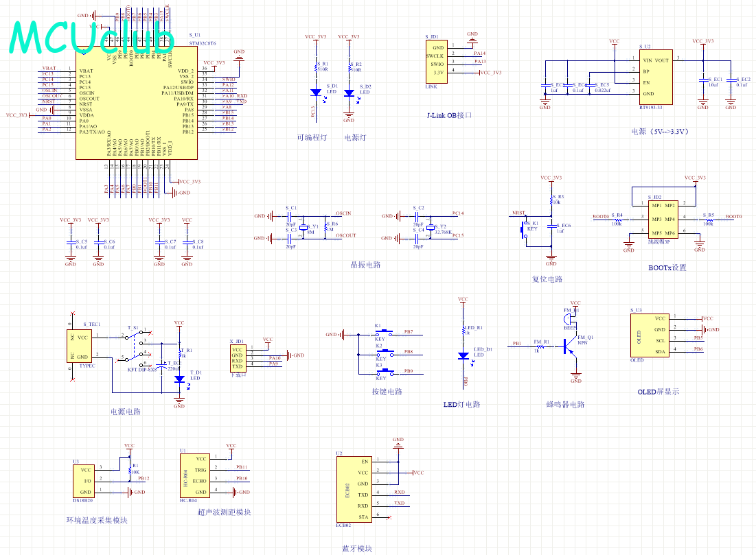This screenshot has height=555, width=756.
Task: Click the FM_R1 1k base resistor
Action: (540, 346)
